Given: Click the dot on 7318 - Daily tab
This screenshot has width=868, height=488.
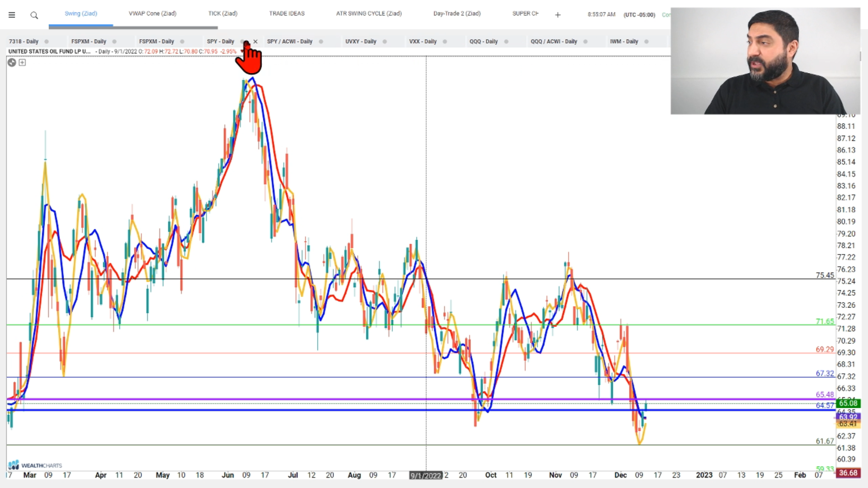Looking at the screenshot, I should click(x=46, y=42).
